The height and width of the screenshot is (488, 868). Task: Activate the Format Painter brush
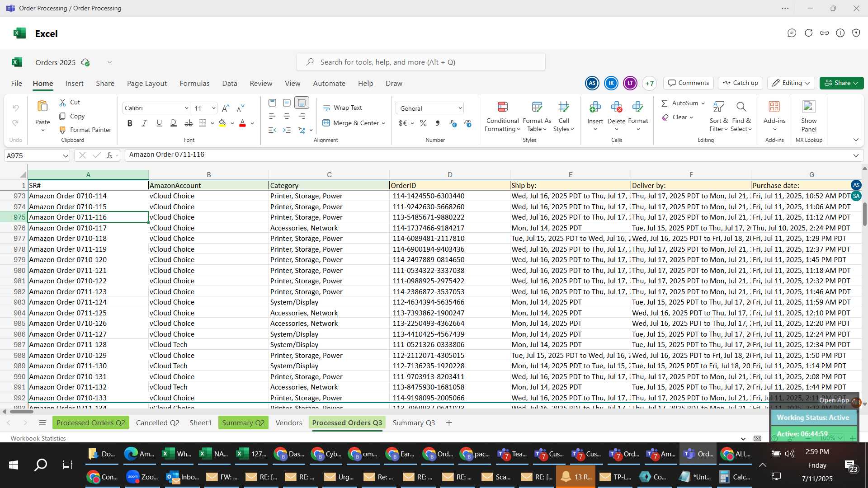pos(63,130)
